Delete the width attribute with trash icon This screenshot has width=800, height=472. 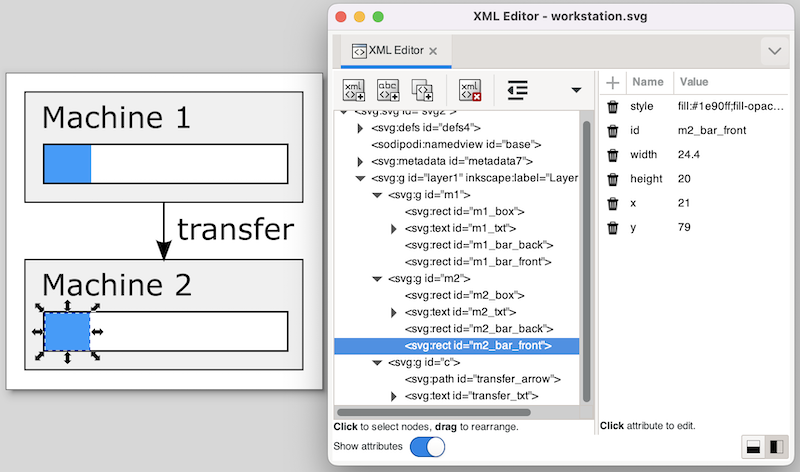point(613,154)
